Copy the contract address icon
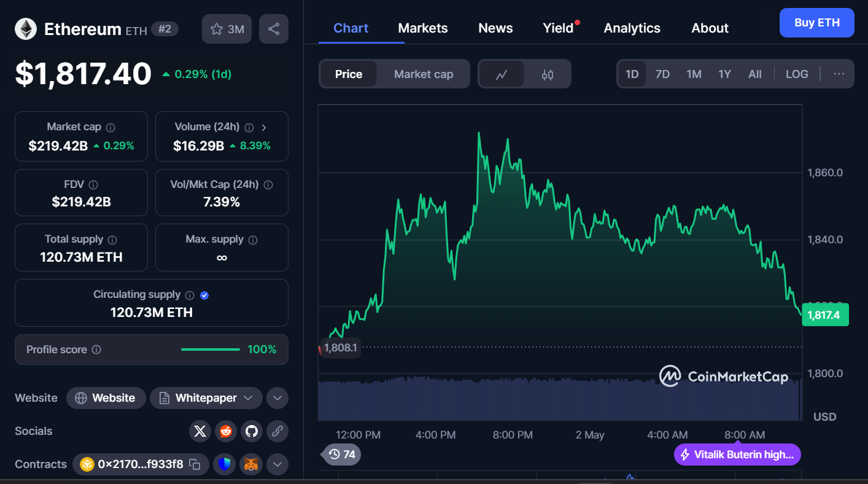 [x=195, y=464]
